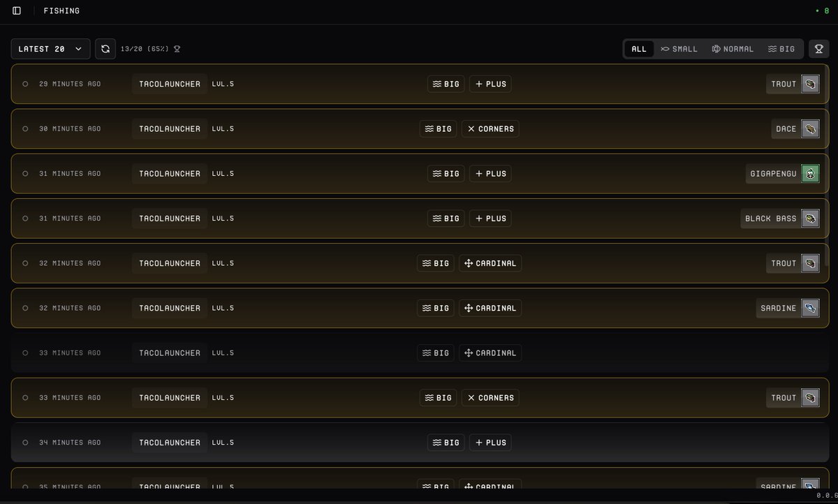Click the Plus badge in the 34 minutes row
The width and height of the screenshot is (838, 504).
click(x=490, y=443)
